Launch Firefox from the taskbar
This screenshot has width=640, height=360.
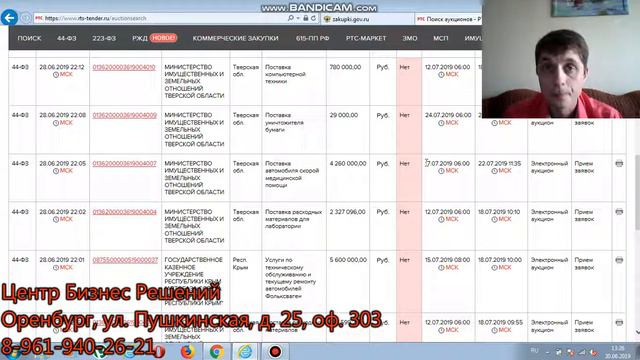[187, 351]
